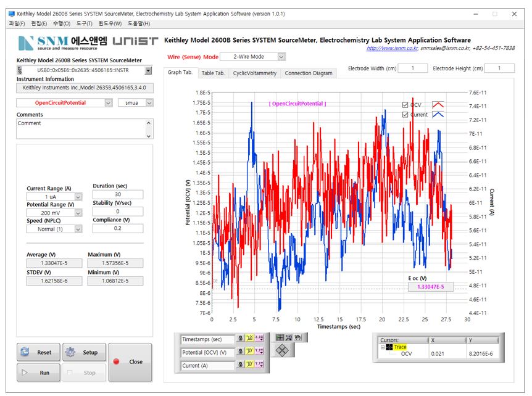The width and height of the screenshot is (532, 396).
Task: Autoscale the Timestamps X axis once
Action: point(250,339)
